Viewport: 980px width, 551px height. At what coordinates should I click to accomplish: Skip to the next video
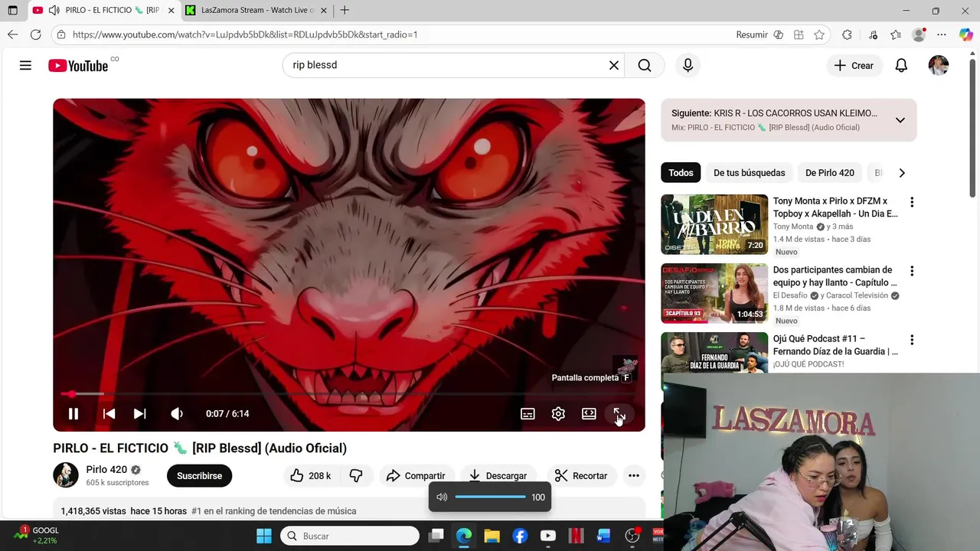point(139,413)
